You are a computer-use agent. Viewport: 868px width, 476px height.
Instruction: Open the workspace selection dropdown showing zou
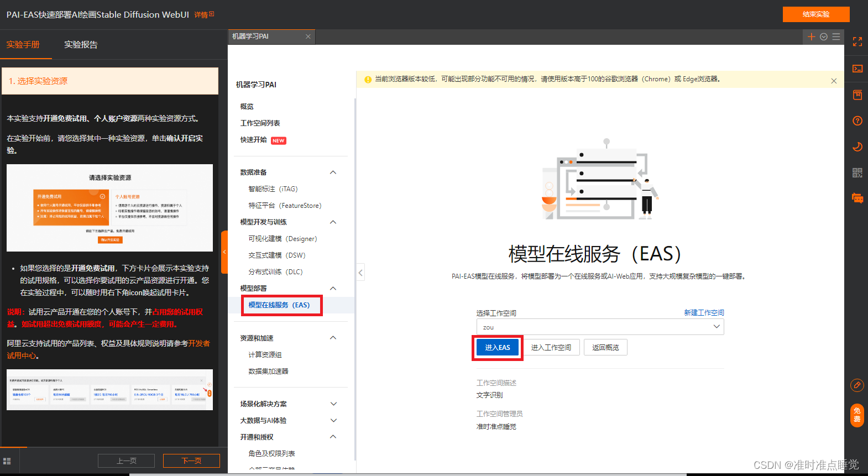(x=600, y=327)
